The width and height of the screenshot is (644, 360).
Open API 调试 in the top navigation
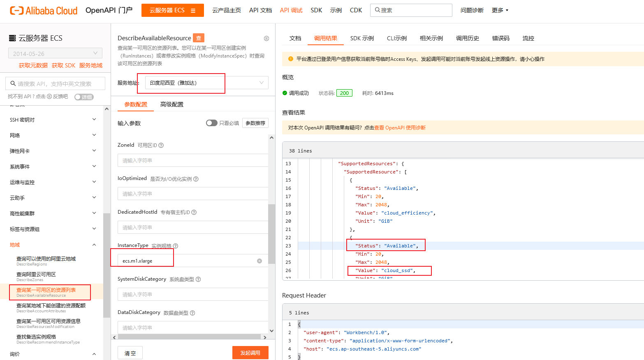point(291,10)
